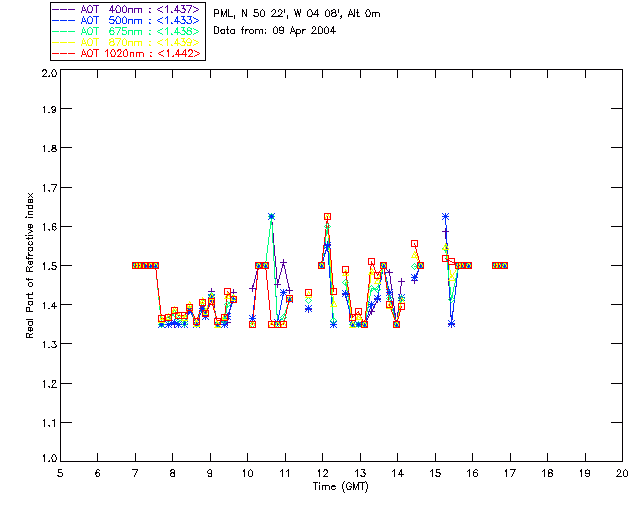
Task: Click the x-axis tick label 11
Action: tap(285, 473)
